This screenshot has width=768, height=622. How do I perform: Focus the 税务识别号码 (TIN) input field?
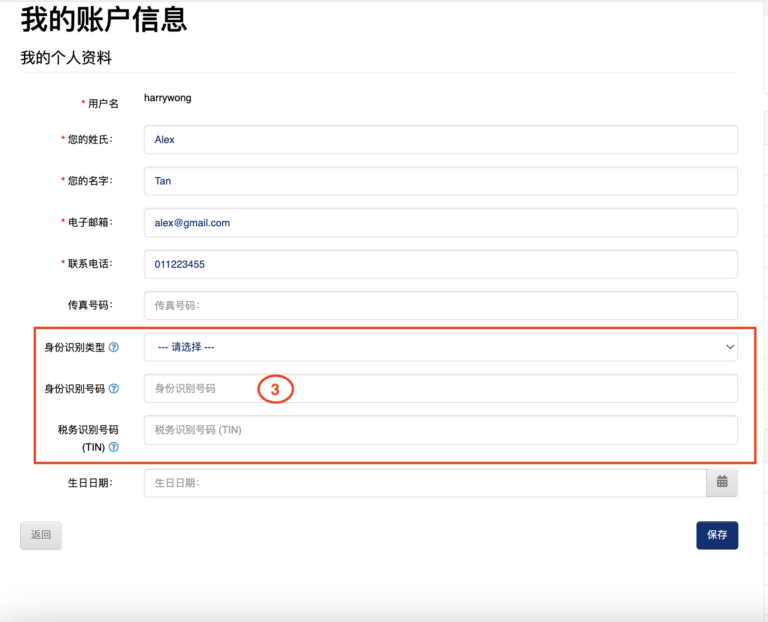(441, 430)
